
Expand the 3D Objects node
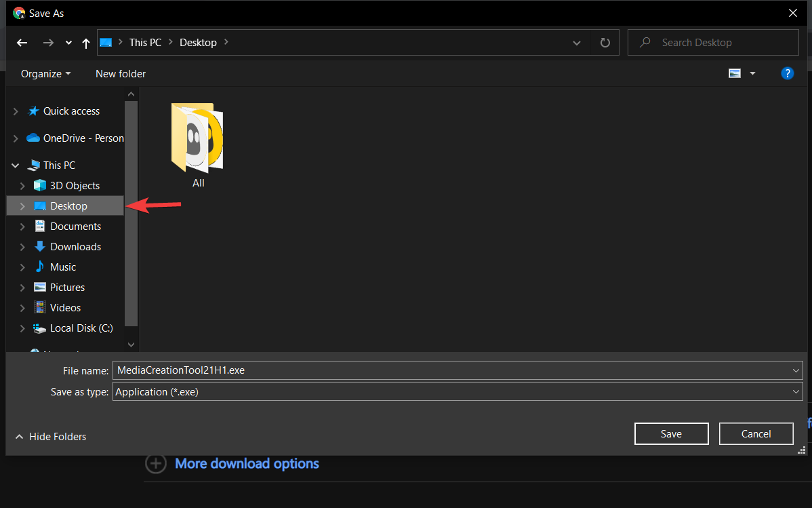click(22, 186)
